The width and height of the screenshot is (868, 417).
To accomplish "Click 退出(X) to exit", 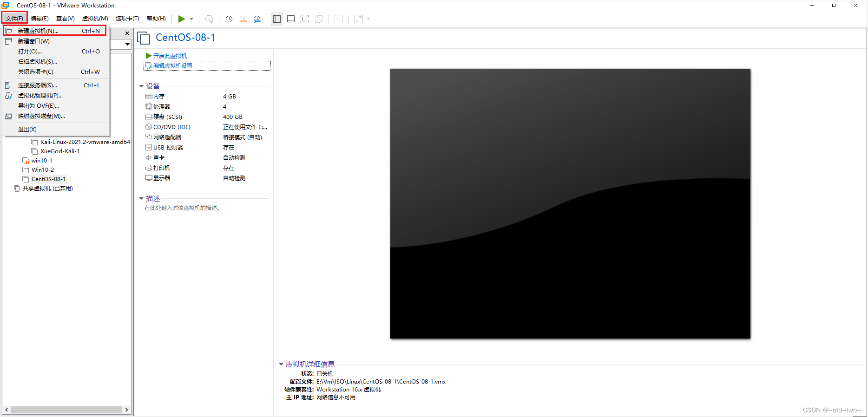I will [x=56, y=129].
